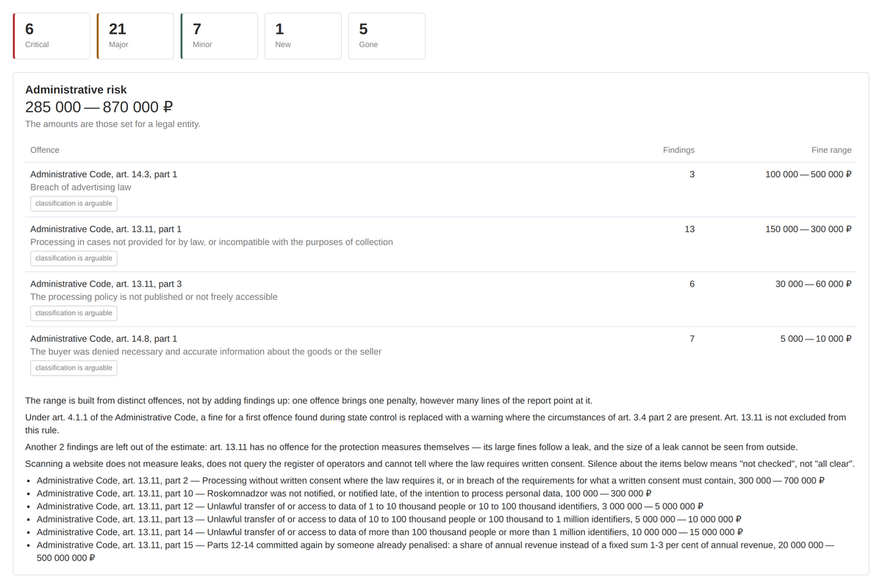Click the Offence column header

pos(45,150)
